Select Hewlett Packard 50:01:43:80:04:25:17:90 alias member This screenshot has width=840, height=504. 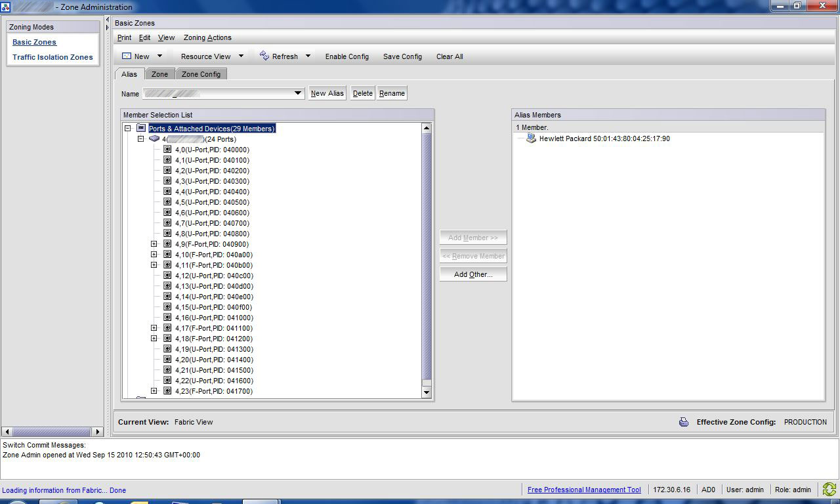tap(604, 138)
